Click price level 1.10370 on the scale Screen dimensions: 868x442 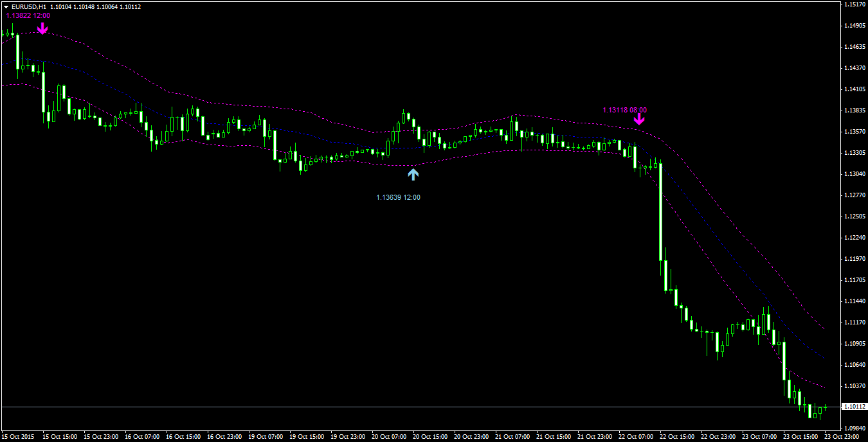854,386
